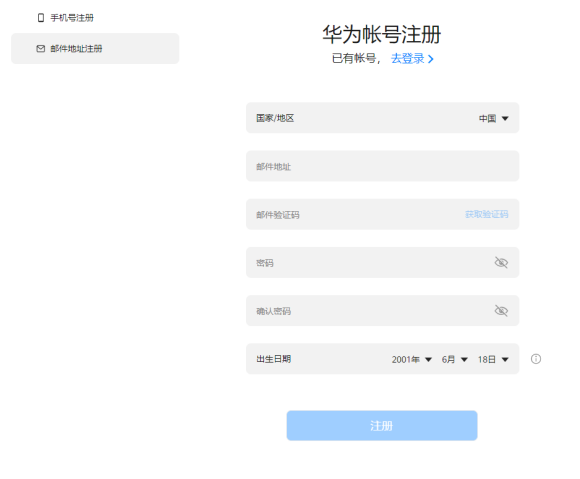Click 获取验证码 to request a code
Image resolution: width=580 pixels, height=479 pixels.
pyautogui.click(x=486, y=214)
